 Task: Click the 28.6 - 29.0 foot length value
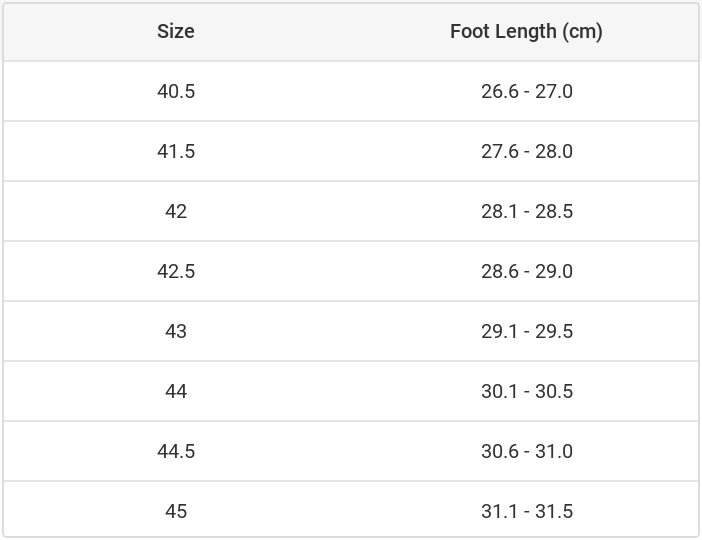pyautogui.click(x=526, y=271)
